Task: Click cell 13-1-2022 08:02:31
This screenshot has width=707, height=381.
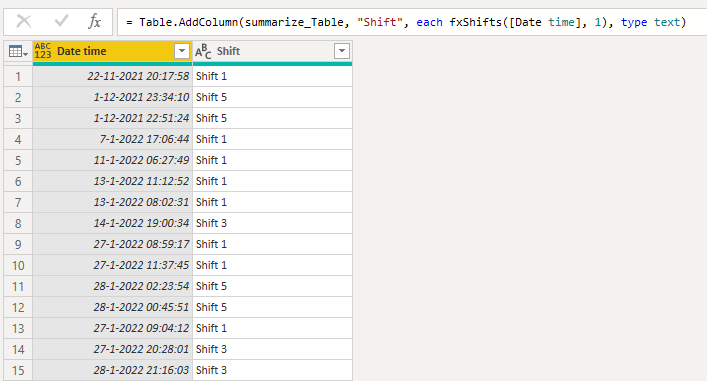Action: (112, 202)
